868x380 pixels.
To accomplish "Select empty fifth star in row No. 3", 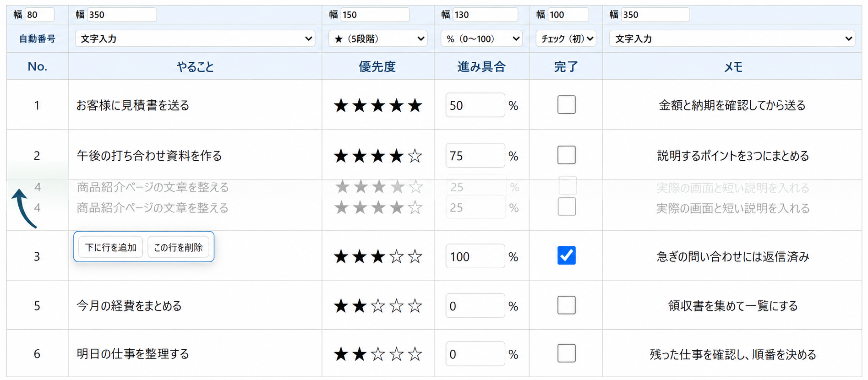I will pos(415,256).
